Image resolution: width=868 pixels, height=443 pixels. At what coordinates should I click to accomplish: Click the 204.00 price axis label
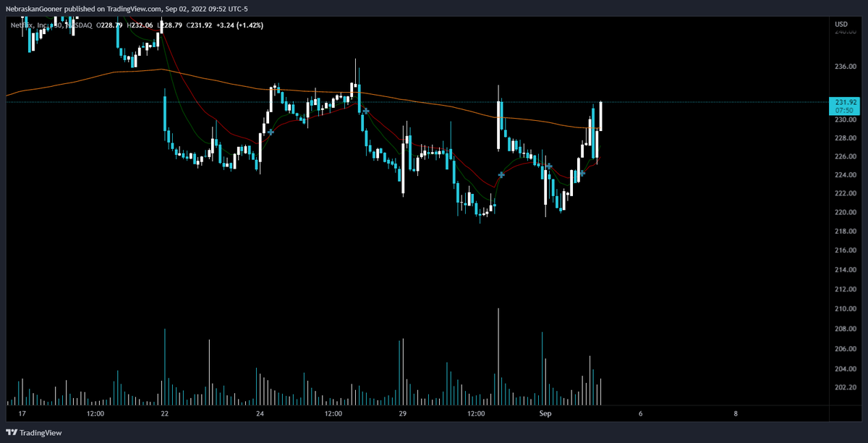846,368
